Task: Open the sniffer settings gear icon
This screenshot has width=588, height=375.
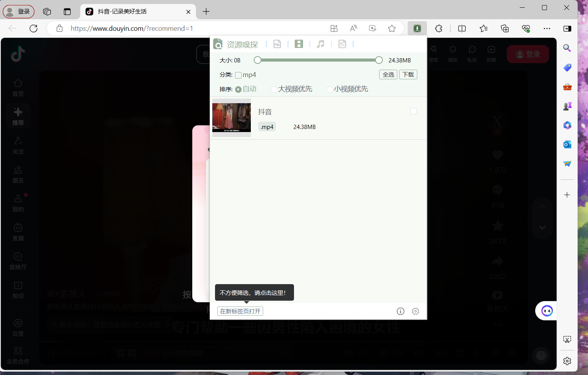Action: (415, 311)
